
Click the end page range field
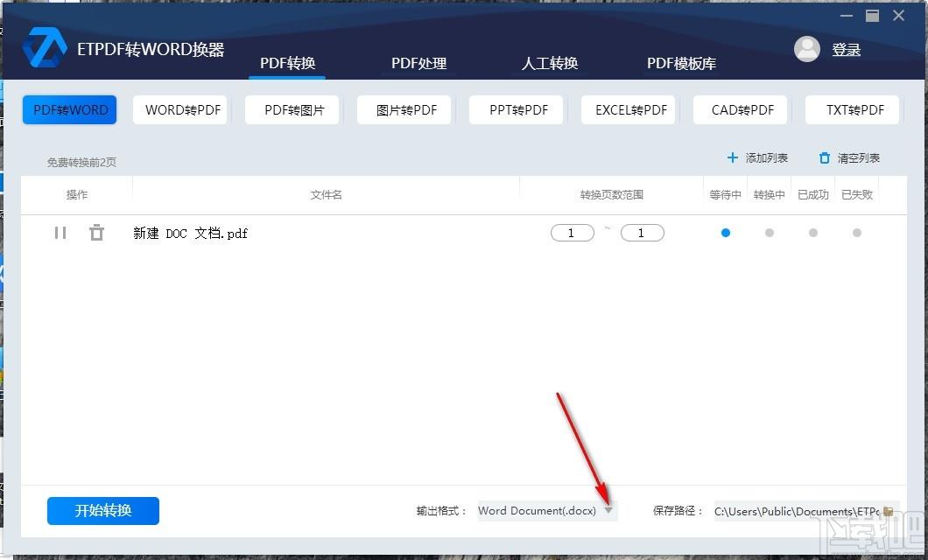pyautogui.click(x=642, y=233)
